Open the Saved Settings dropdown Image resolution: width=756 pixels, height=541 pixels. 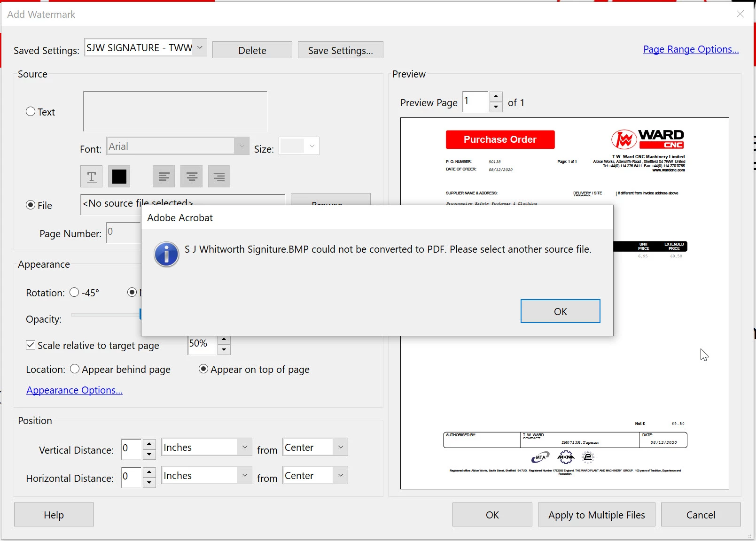(x=200, y=47)
